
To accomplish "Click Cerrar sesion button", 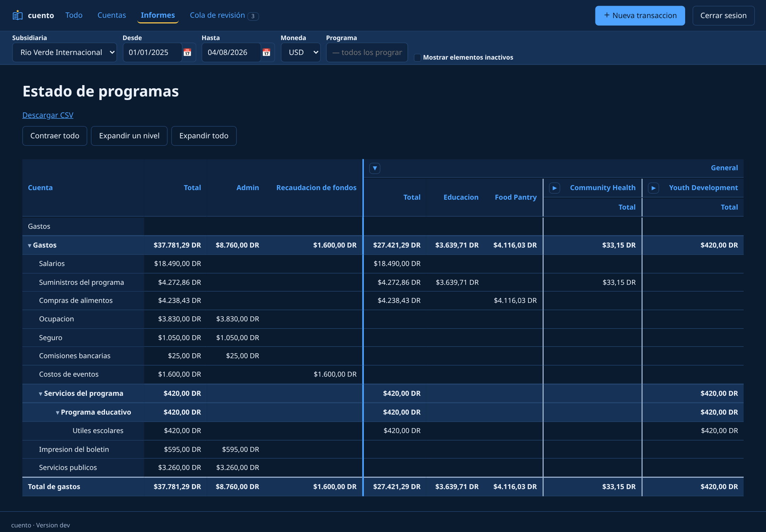I will point(723,16).
